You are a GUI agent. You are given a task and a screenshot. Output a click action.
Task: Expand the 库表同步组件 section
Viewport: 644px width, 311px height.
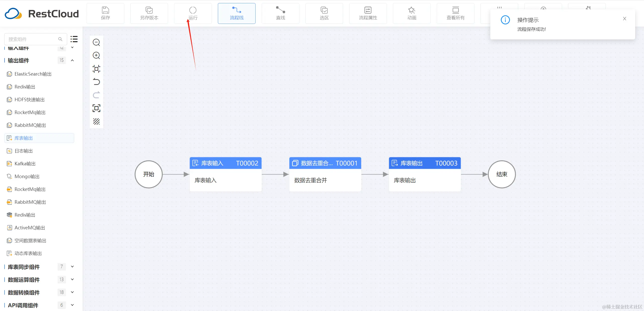pos(72,267)
